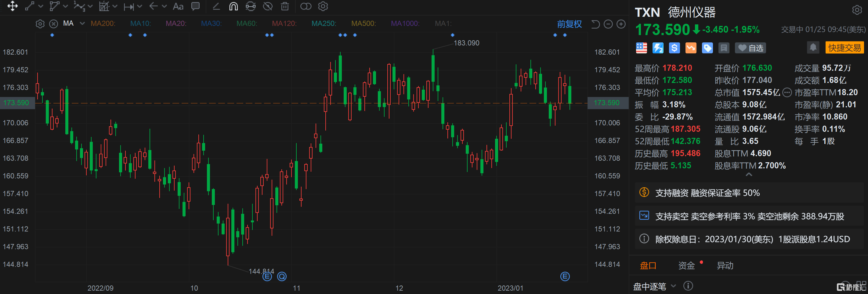Open chart settings gear in drawing toolbar
Image resolution: width=868 pixels, height=294 pixels.
tap(323, 6)
